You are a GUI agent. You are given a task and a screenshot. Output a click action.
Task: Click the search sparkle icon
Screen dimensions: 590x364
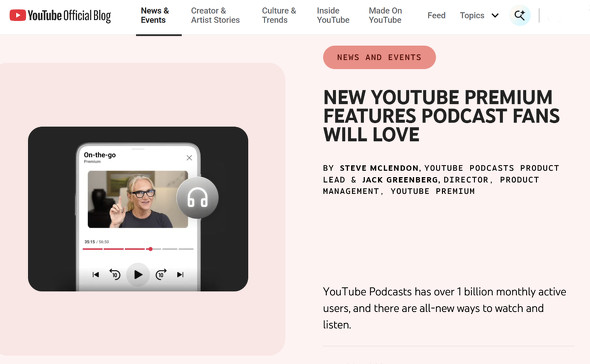(520, 15)
